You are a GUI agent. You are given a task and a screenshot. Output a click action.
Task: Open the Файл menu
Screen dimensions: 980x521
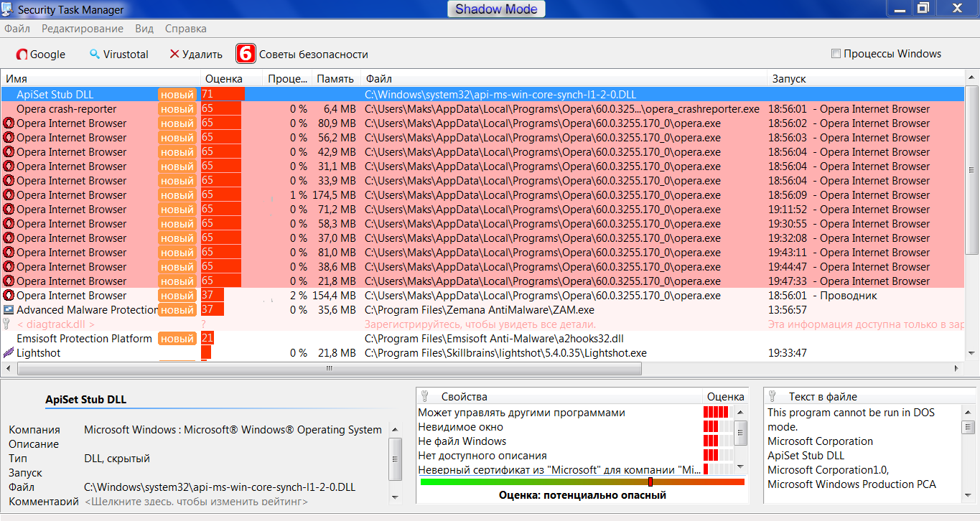[17, 29]
